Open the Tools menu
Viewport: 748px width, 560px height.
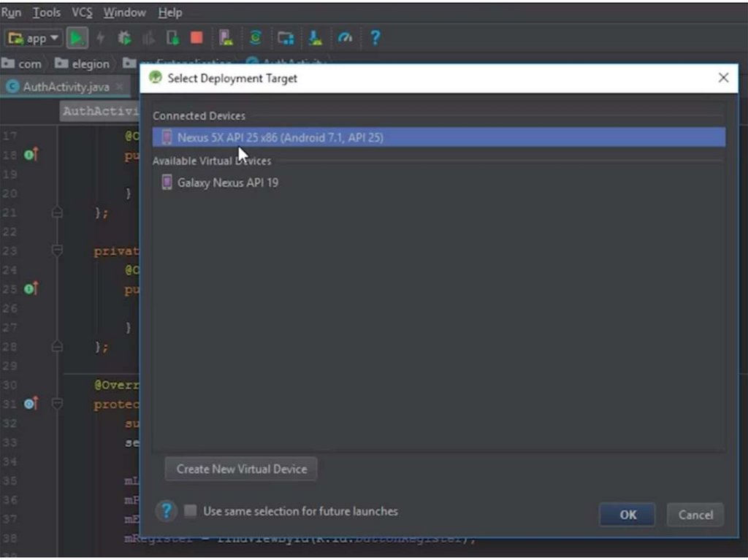click(x=47, y=12)
